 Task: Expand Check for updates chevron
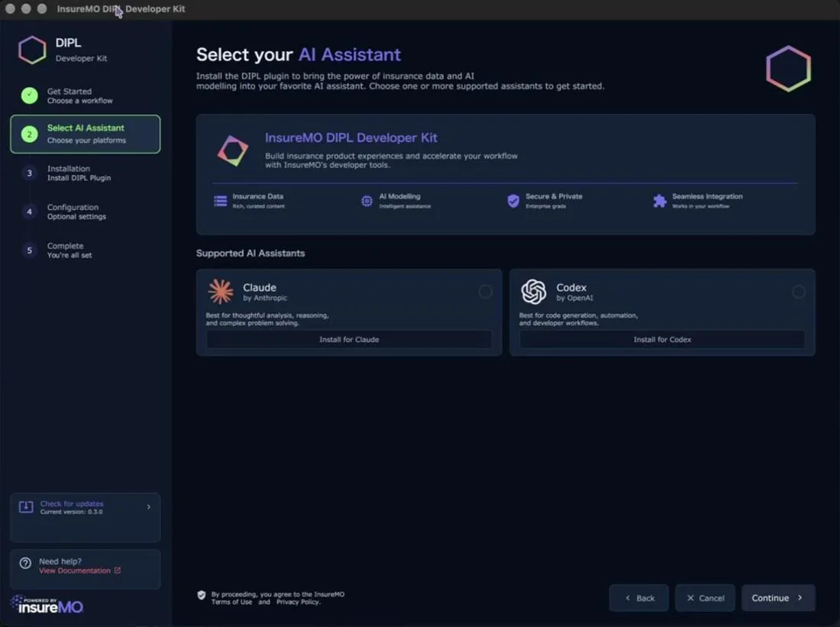(148, 506)
